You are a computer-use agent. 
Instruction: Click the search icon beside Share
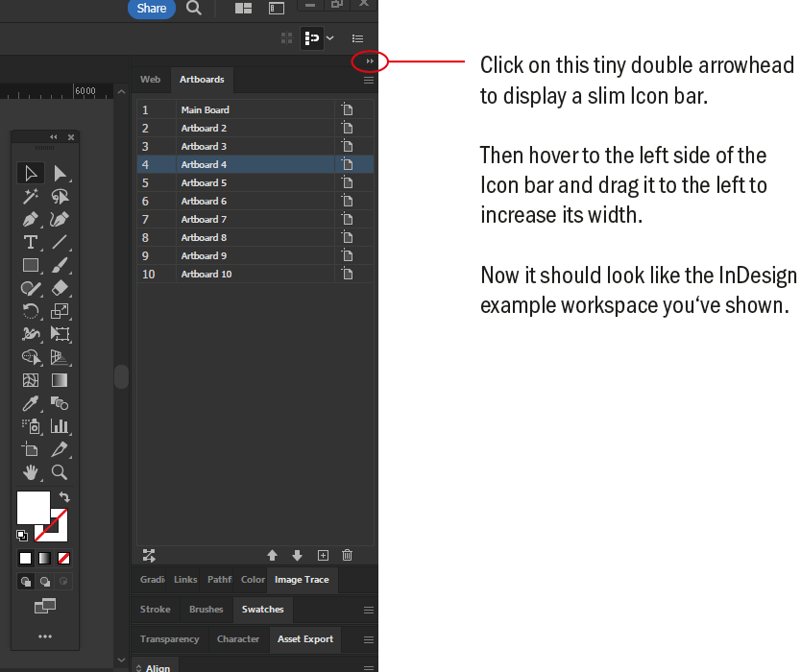(x=192, y=9)
